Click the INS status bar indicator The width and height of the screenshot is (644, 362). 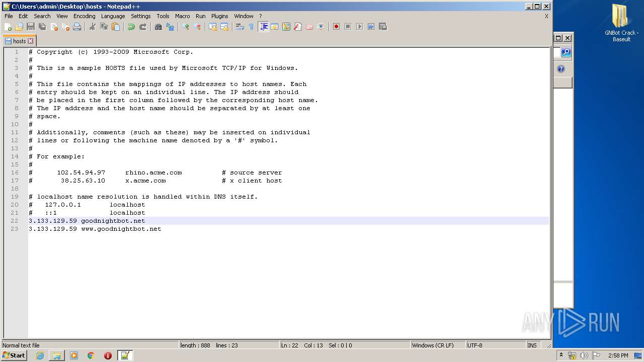tap(532, 345)
